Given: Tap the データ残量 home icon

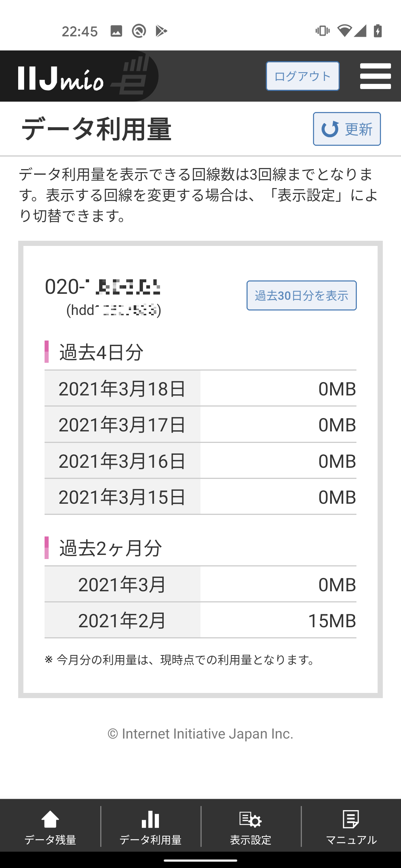Looking at the screenshot, I should tap(50, 819).
